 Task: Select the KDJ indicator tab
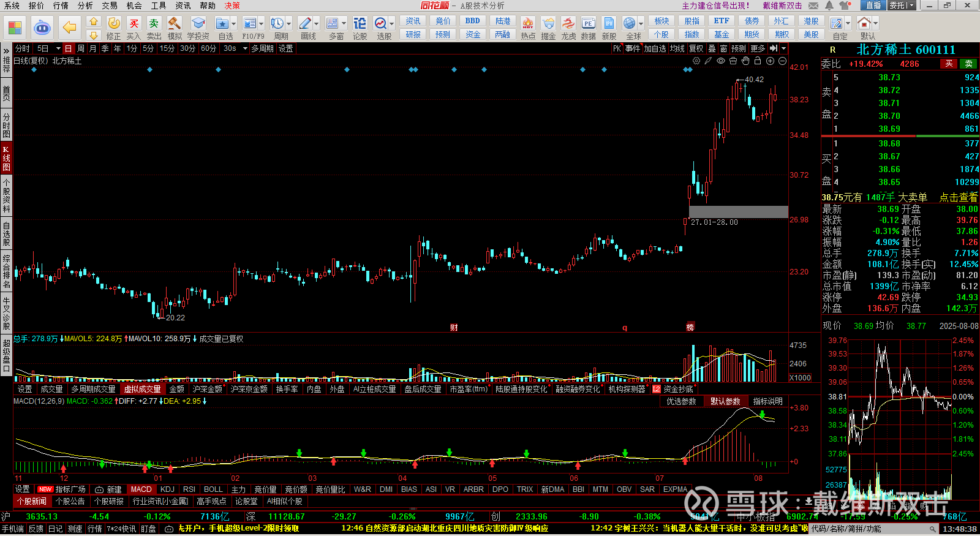click(x=167, y=489)
